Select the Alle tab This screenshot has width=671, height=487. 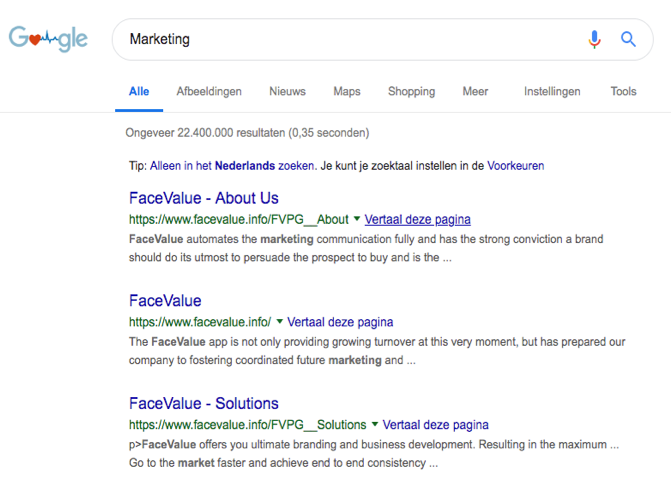coord(139,91)
